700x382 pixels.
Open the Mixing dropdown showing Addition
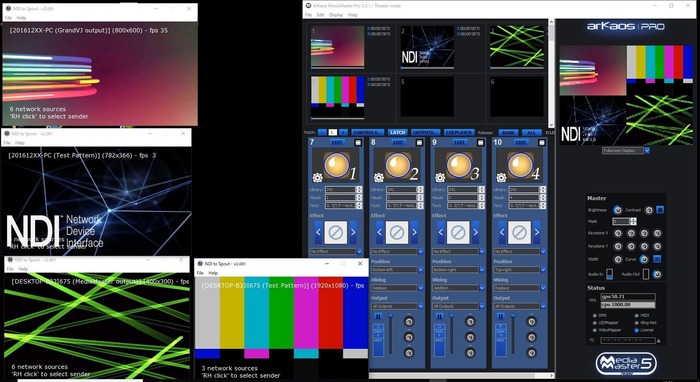click(x=458, y=288)
